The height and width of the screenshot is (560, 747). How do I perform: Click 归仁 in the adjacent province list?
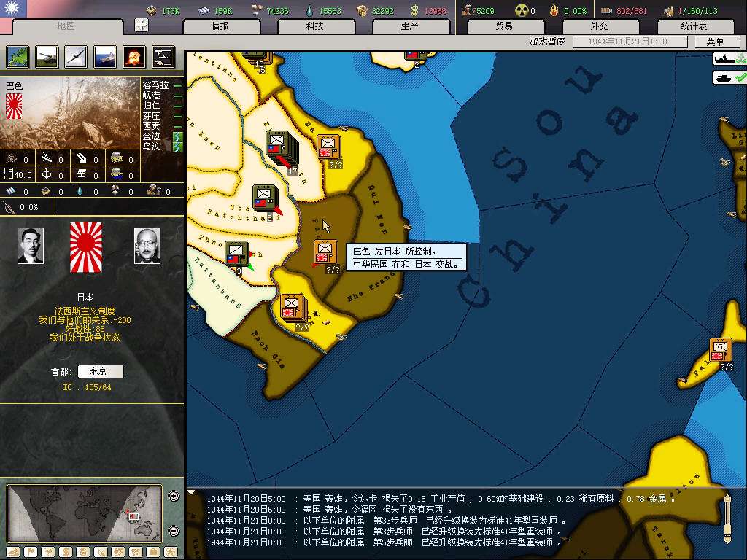click(152, 105)
